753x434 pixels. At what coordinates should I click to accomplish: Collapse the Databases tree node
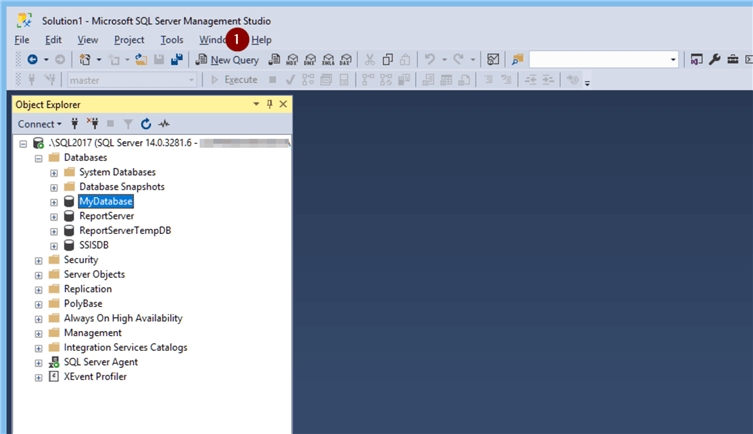(x=39, y=158)
